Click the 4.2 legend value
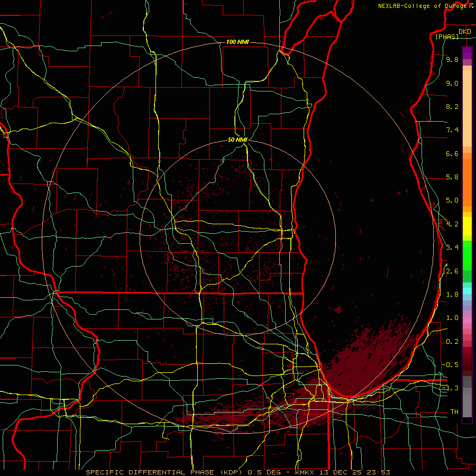The image size is (476, 476). point(452,224)
